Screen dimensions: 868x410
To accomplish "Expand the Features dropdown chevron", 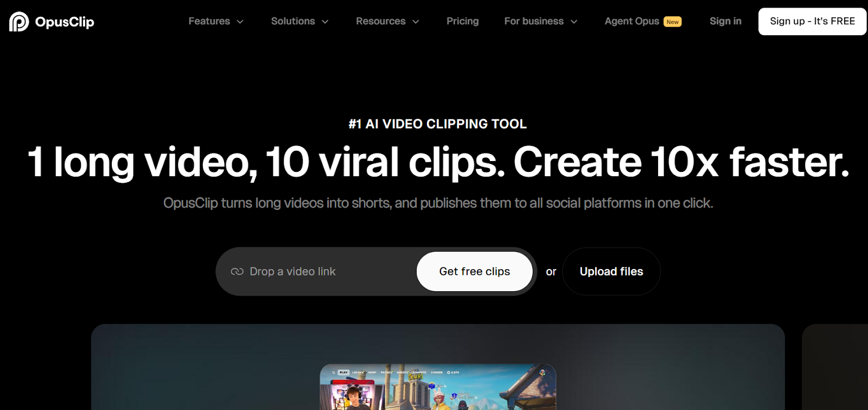I will click(x=240, y=22).
